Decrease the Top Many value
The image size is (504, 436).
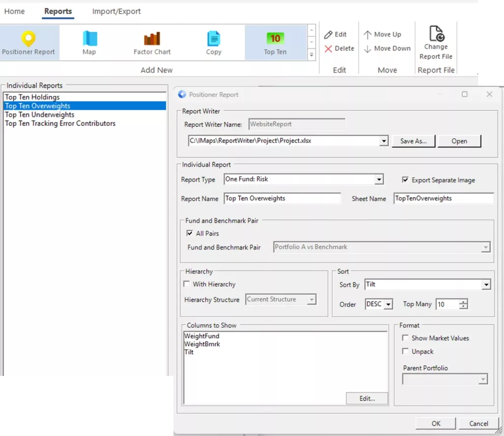pyautogui.click(x=463, y=306)
